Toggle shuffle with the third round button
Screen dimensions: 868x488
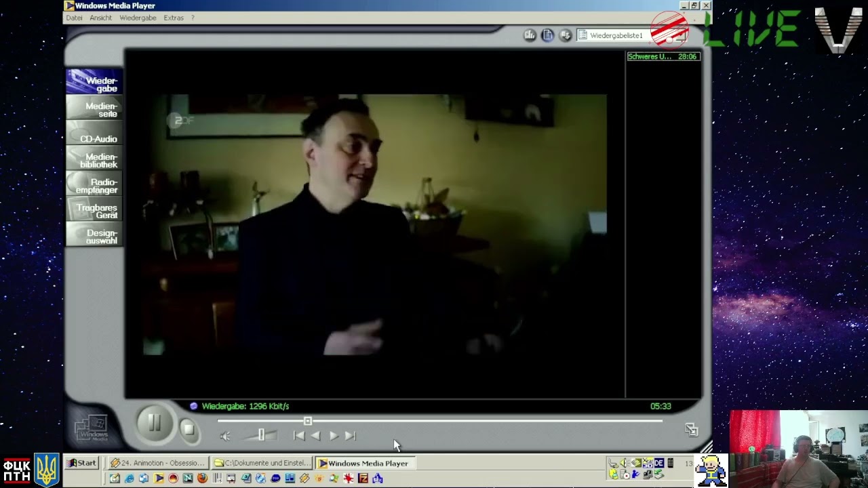coord(565,35)
